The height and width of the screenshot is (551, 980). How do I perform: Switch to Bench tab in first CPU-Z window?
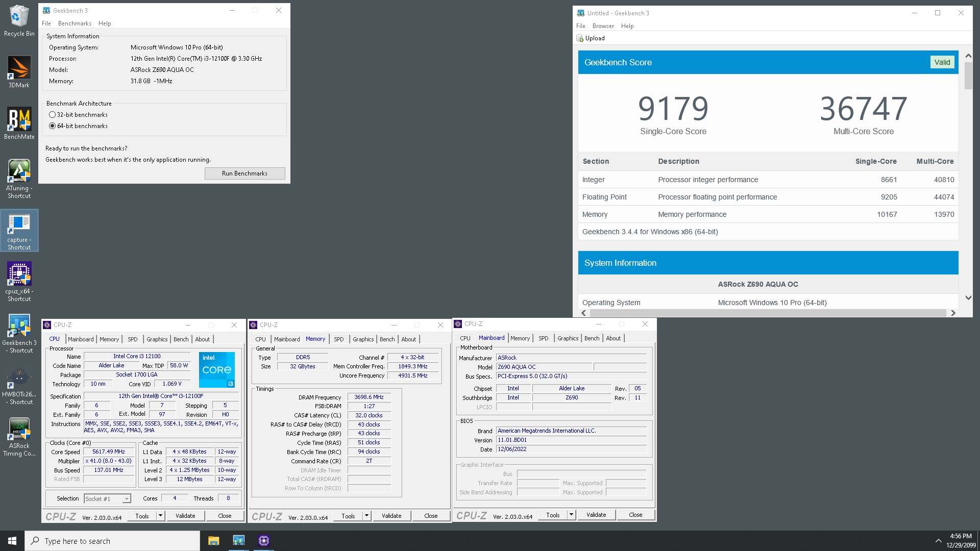point(181,339)
